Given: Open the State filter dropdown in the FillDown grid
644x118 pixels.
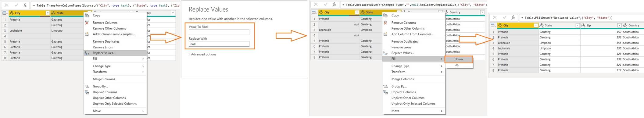Looking at the screenshot, I should tap(578, 25).
